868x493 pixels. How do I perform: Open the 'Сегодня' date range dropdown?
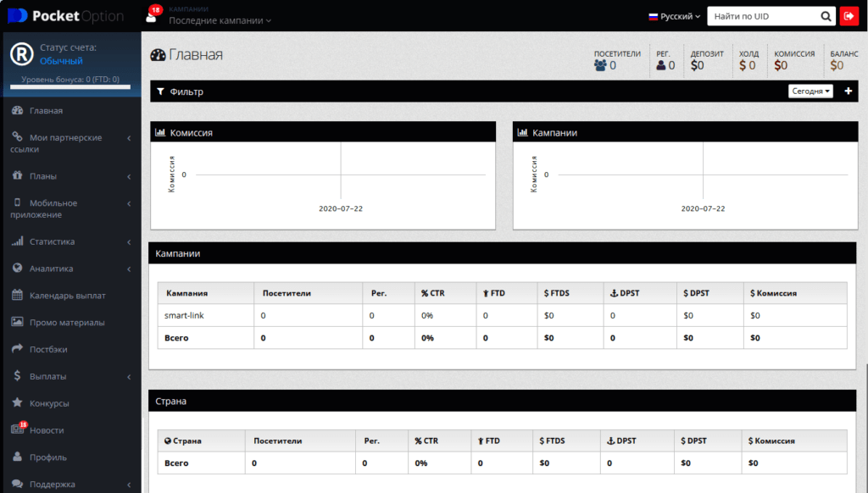pos(810,91)
